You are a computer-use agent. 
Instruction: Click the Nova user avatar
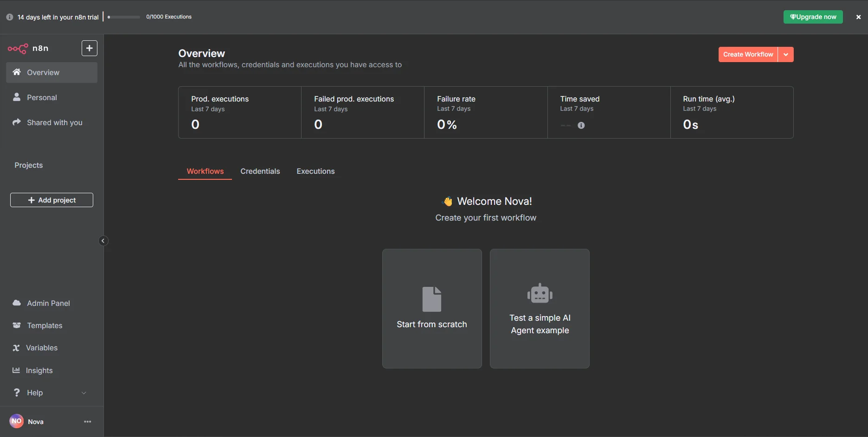point(17,421)
